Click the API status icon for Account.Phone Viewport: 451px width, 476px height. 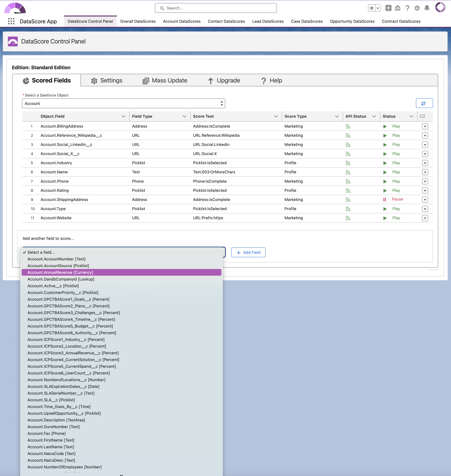click(348, 181)
